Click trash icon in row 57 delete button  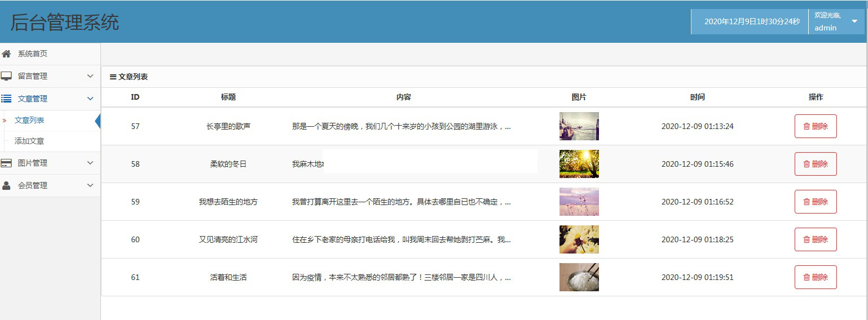coord(807,126)
